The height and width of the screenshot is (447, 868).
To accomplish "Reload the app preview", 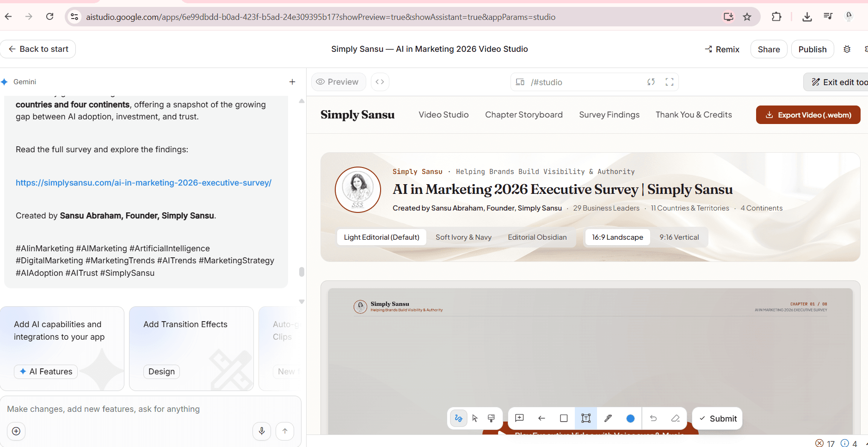I will pyautogui.click(x=651, y=82).
